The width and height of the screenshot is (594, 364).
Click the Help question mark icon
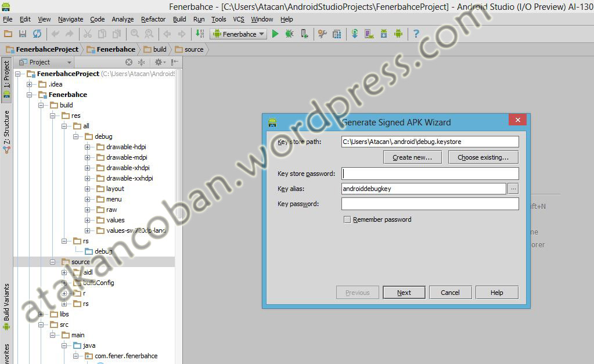pyautogui.click(x=416, y=34)
